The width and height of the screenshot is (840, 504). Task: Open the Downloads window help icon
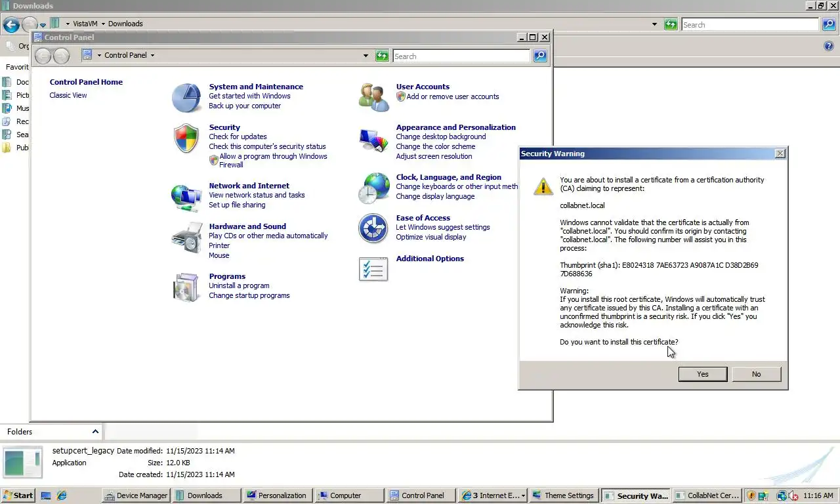828,46
